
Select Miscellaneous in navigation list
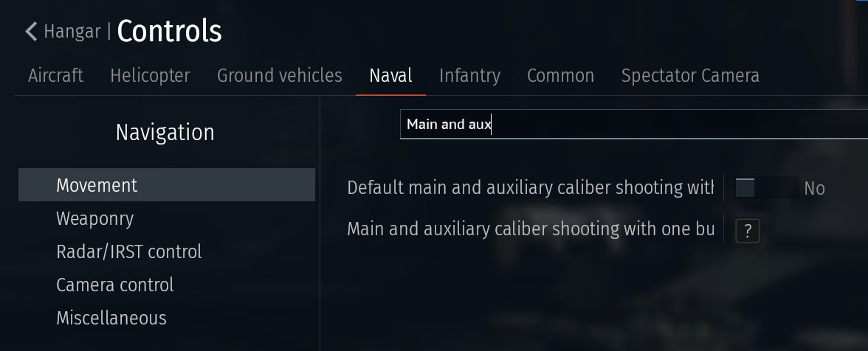click(x=111, y=318)
